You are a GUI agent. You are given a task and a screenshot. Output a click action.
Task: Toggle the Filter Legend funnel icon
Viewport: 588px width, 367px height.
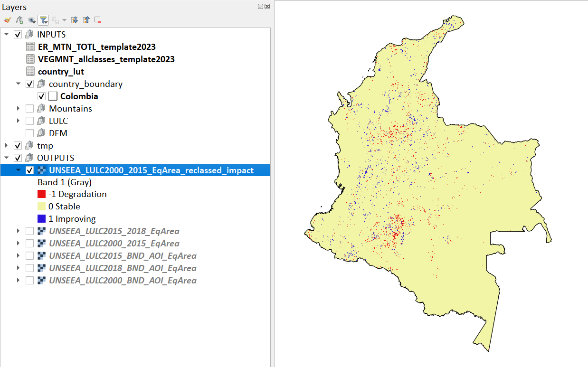tap(43, 20)
